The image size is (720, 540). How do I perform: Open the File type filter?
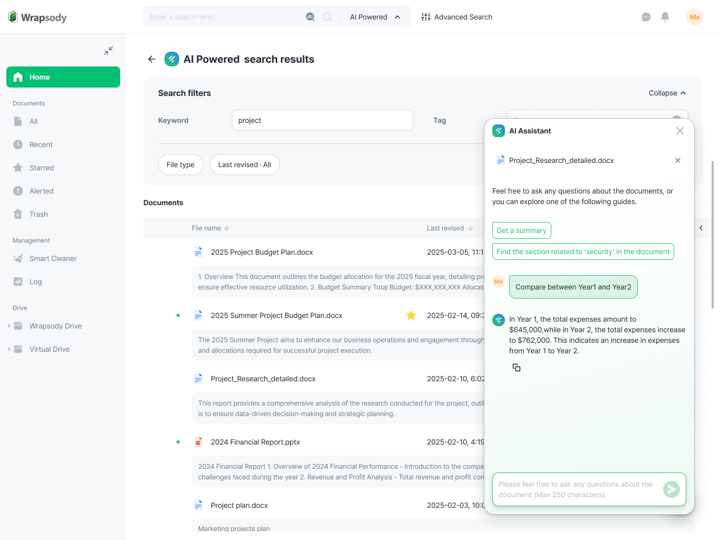point(180,164)
